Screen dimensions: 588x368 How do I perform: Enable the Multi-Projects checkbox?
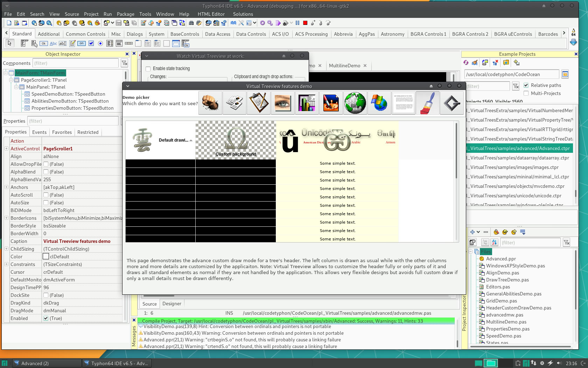[526, 93]
